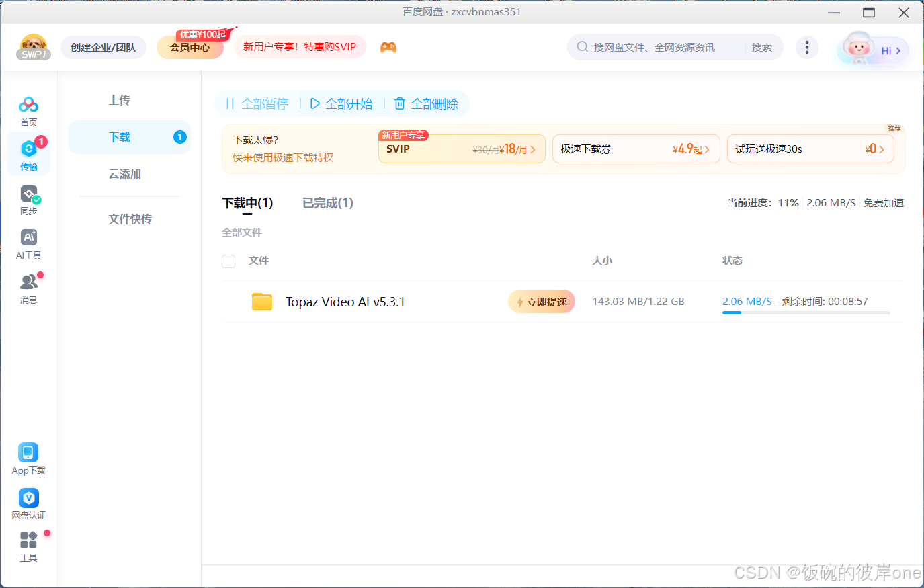Viewport: 924px width, 588px height.
Task: Click the Topaz Video AI download progress bar
Action: pos(806,313)
